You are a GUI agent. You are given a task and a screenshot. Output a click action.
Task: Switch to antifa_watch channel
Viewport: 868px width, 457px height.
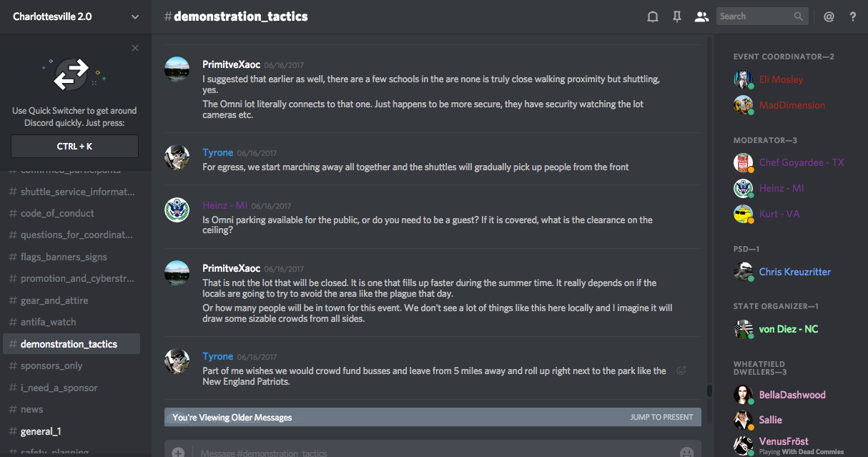(48, 322)
